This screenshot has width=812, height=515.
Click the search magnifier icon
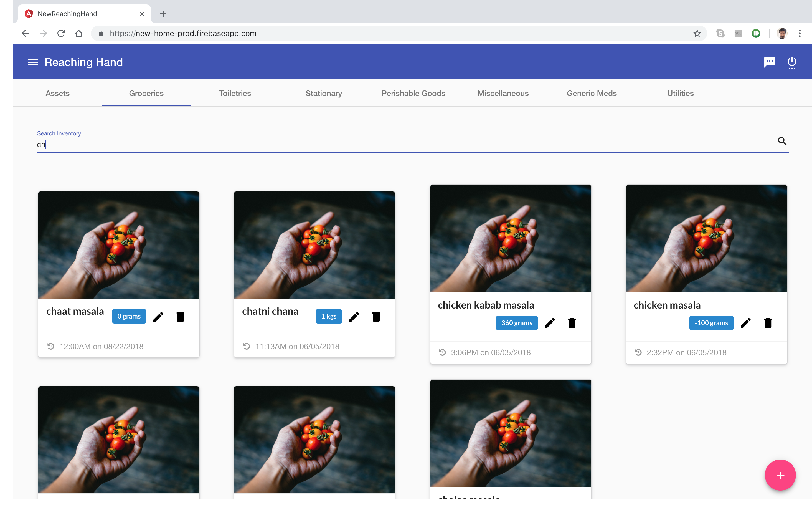pos(782,141)
